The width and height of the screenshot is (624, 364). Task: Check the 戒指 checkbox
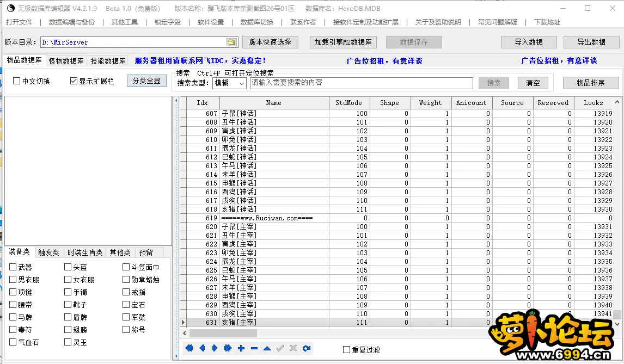[x=126, y=292]
